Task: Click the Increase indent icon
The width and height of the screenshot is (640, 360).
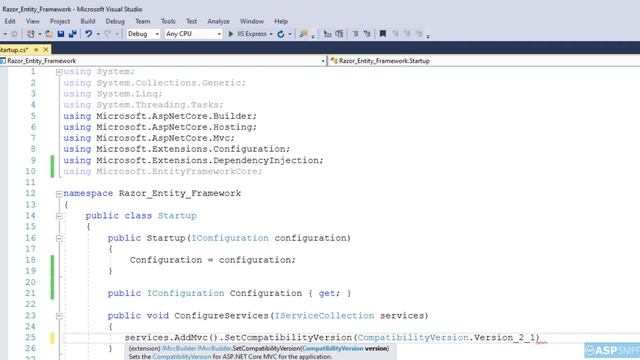Action: 339,34
